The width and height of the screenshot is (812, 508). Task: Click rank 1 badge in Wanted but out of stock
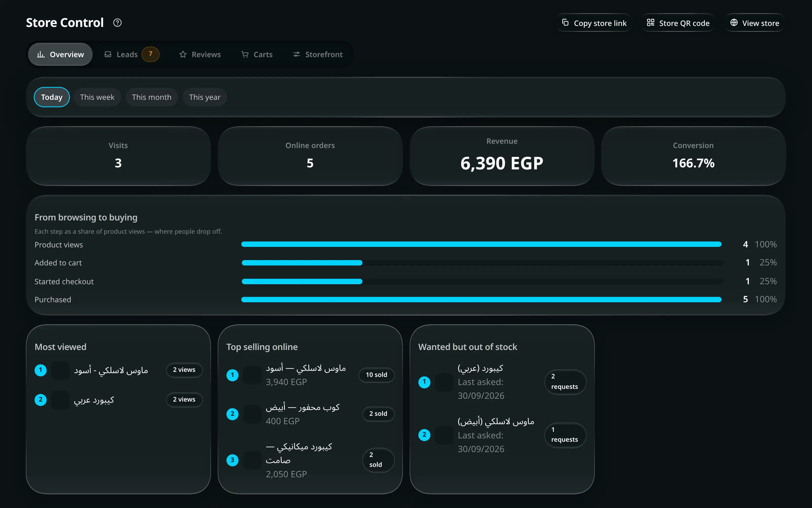point(424,382)
